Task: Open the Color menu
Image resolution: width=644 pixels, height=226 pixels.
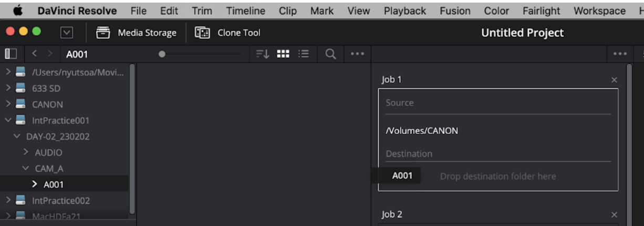Action: [x=496, y=11]
